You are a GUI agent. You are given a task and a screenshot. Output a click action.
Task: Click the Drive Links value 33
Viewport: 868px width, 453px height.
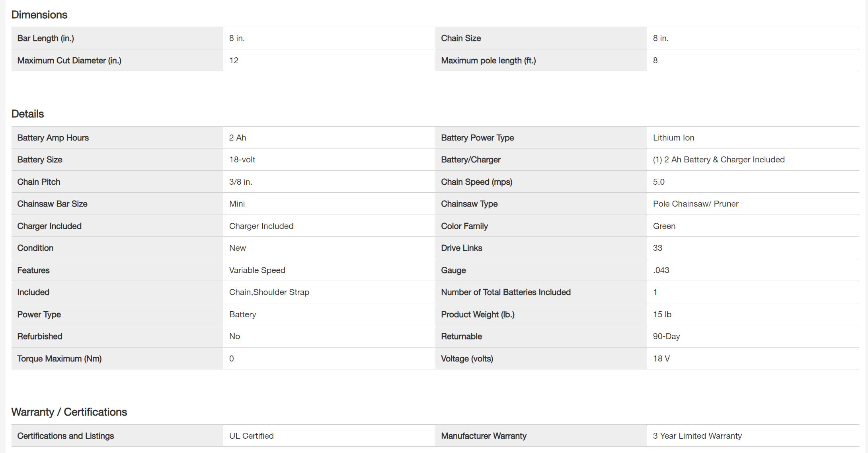(657, 248)
